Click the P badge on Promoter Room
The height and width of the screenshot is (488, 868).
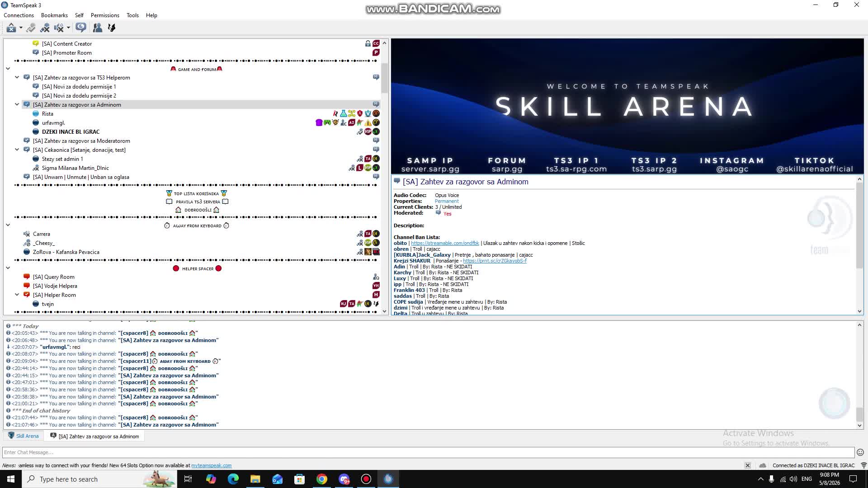(x=376, y=53)
